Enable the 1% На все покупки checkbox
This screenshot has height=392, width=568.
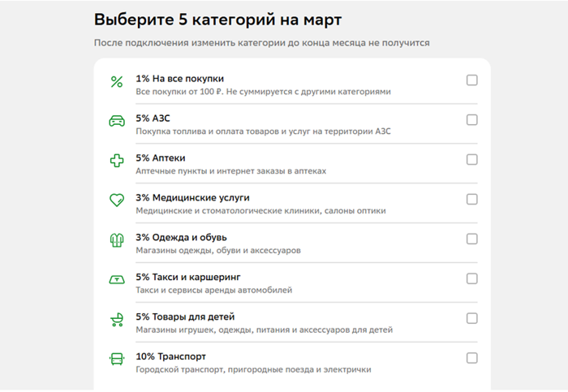coord(472,80)
